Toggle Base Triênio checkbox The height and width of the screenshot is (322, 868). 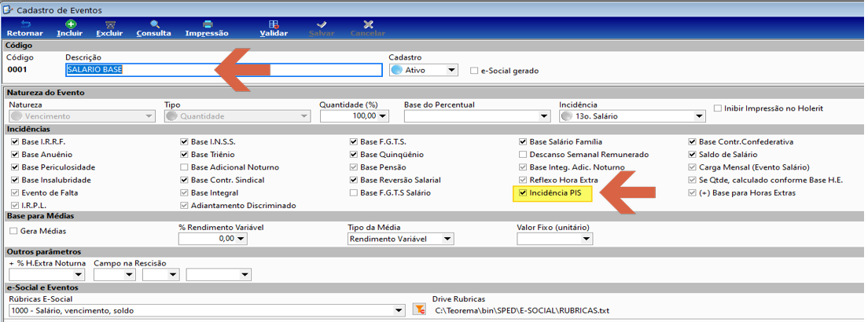pyautogui.click(x=184, y=155)
